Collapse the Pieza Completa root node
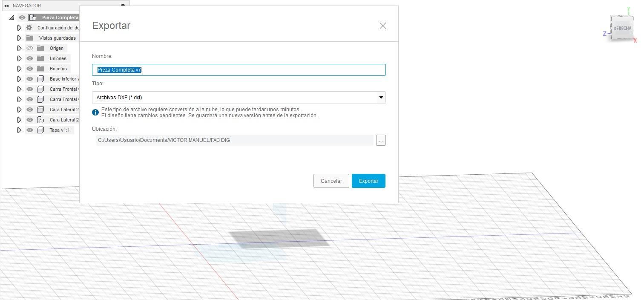The height and width of the screenshot is (300, 644). pyautogui.click(x=12, y=17)
